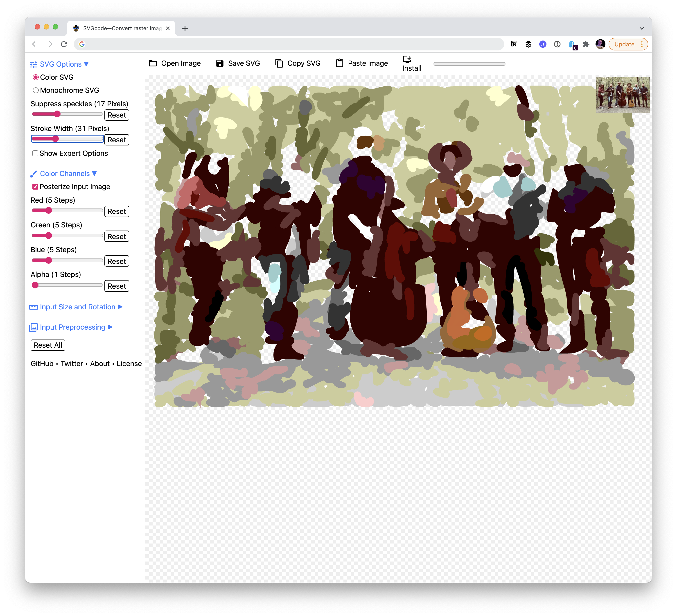Image resolution: width=677 pixels, height=616 pixels.
Task: Click the Update button's three-dot menu
Action: (642, 44)
